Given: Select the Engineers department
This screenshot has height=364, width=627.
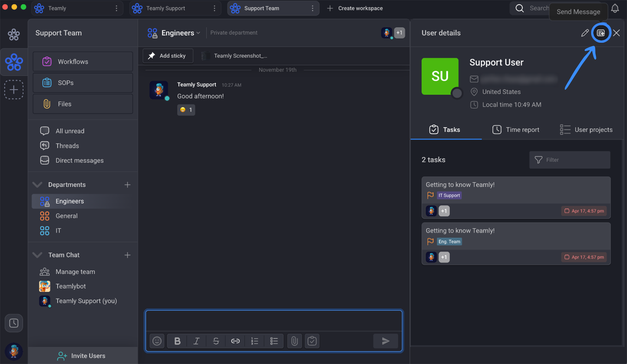Looking at the screenshot, I should click(83, 201).
